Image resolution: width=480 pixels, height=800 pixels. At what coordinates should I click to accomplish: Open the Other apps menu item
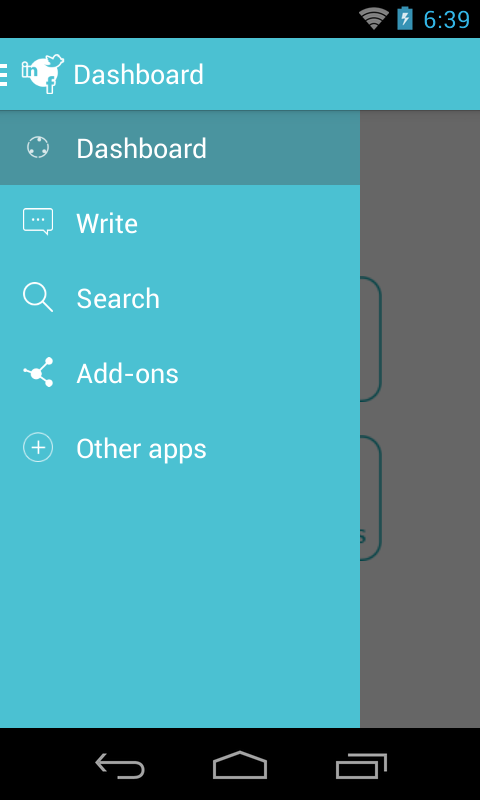click(x=180, y=448)
